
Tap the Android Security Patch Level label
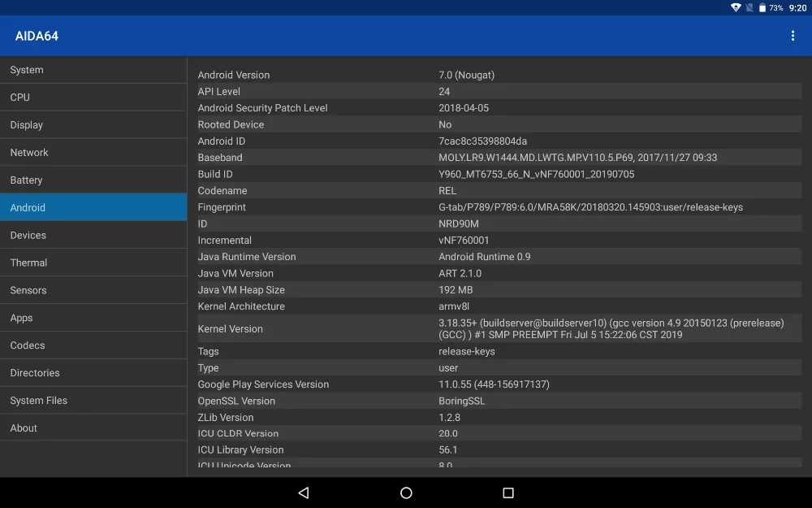click(262, 108)
